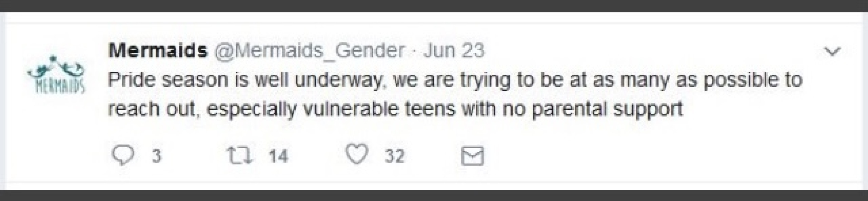
Task: Click the dark bar below the tweet
Action: click(434, 196)
